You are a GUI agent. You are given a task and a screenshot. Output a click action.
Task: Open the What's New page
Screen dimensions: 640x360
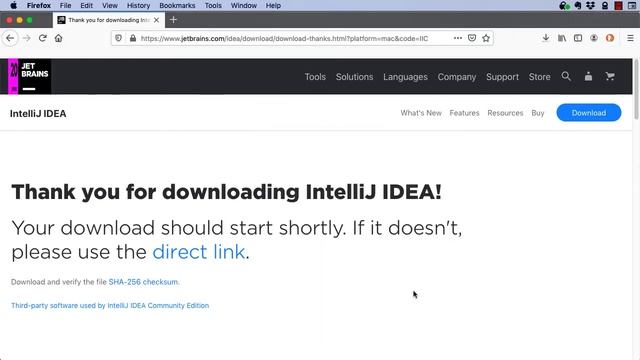tap(421, 113)
